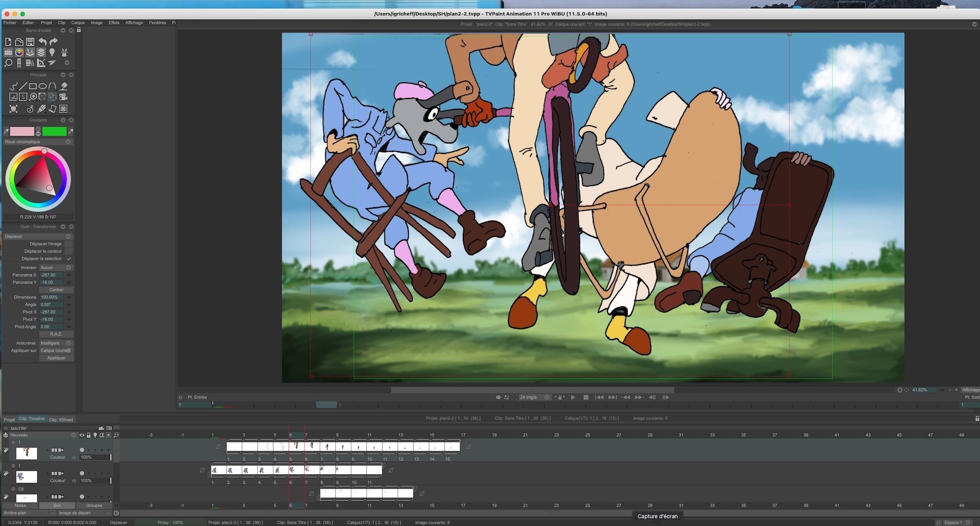Check the Déplacer l'image checkbox
This screenshot has height=526, width=980.
69,244
